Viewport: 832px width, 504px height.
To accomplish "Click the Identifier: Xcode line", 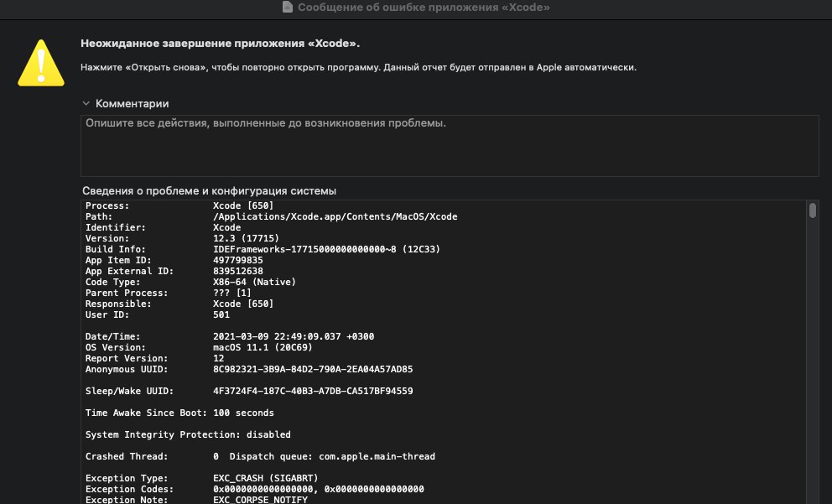I will (x=163, y=227).
